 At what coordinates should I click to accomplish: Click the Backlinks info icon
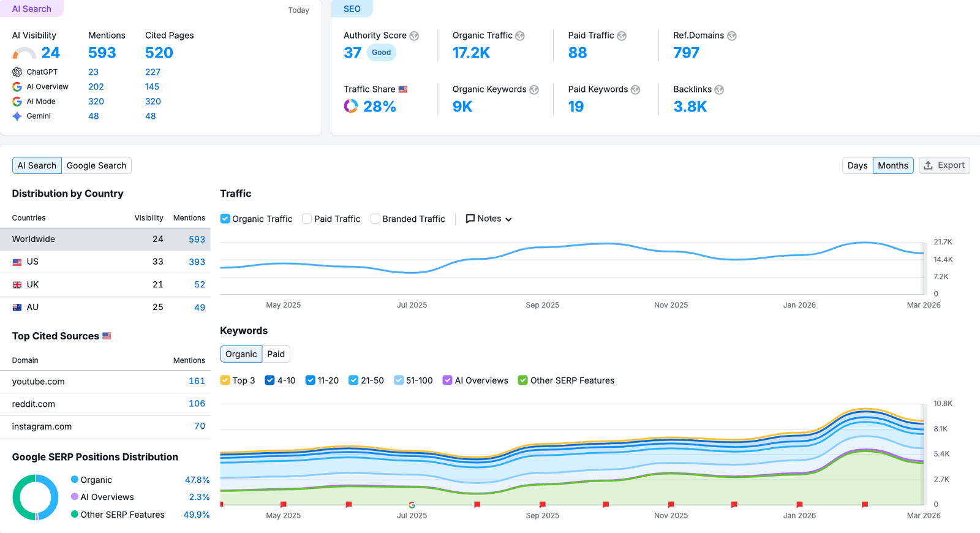tap(719, 90)
